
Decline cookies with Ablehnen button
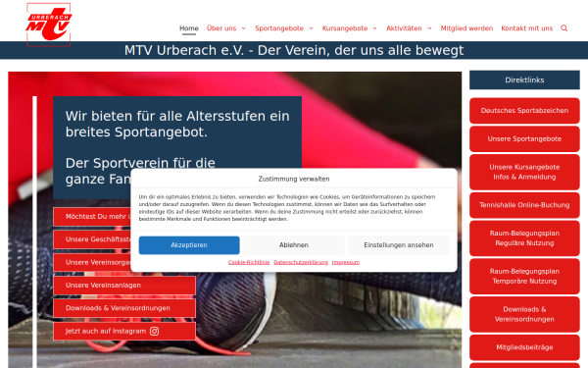[x=294, y=244]
